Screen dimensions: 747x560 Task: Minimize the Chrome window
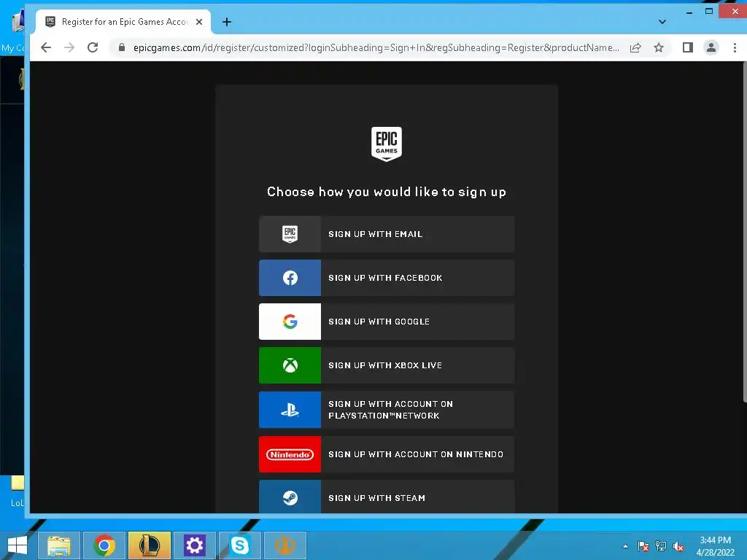(x=689, y=12)
